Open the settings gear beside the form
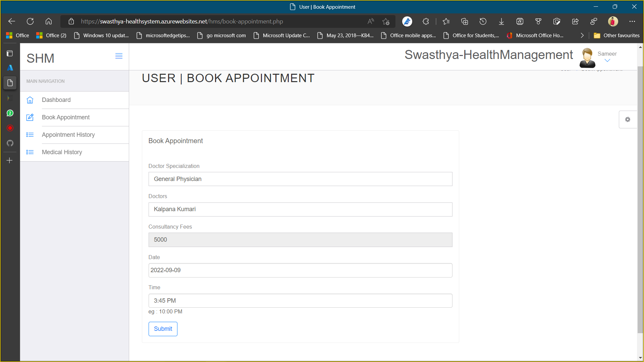Viewport: 644px width, 362px height. [x=628, y=119]
